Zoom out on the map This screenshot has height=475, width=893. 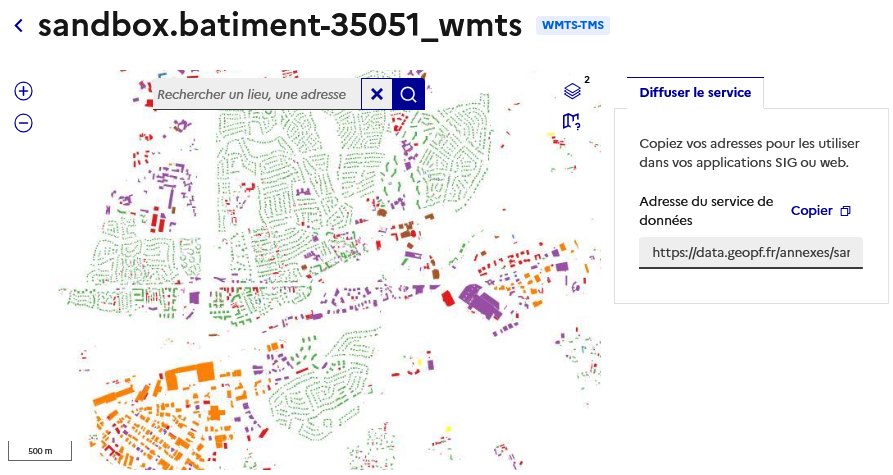pyautogui.click(x=23, y=123)
